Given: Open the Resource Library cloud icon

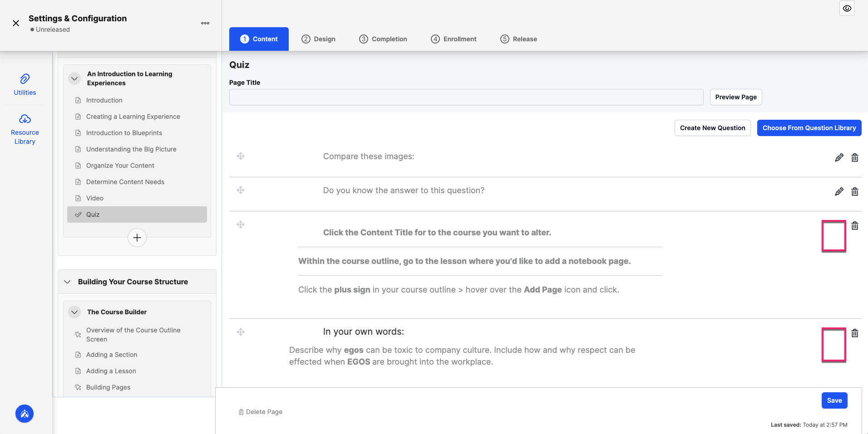Looking at the screenshot, I should (x=25, y=118).
